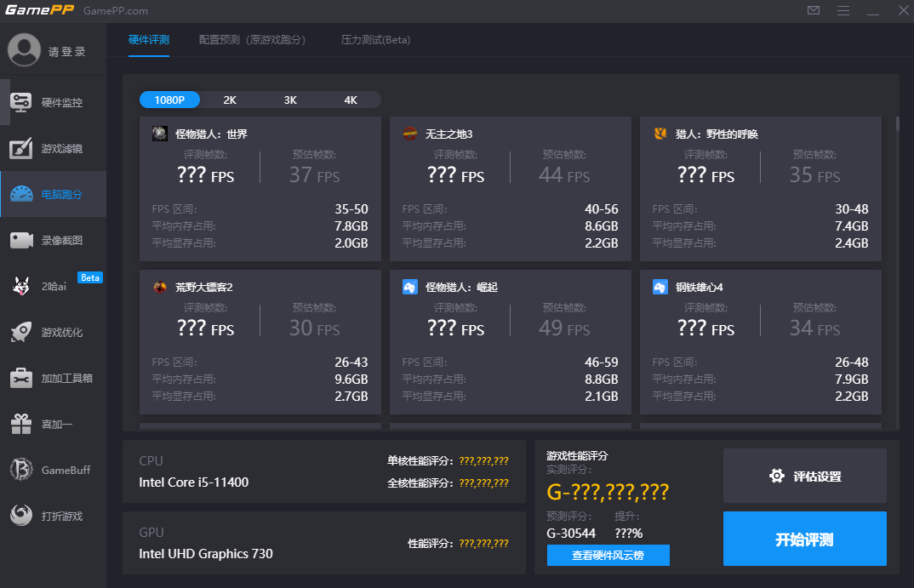
Task: Open 打折游戏 discount games icon
Action: [x=21, y=516]
